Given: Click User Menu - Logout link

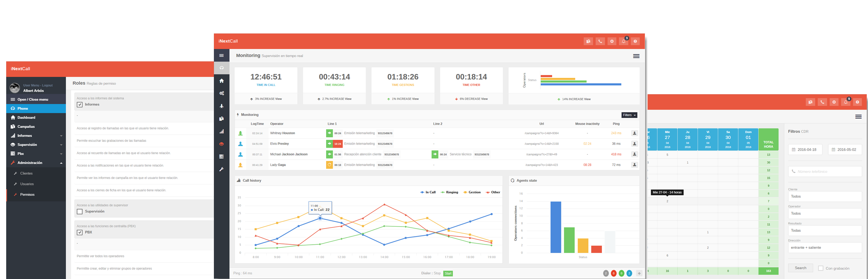Looking at the screenshot, I should pyautogui.click(x=38, y=86).
